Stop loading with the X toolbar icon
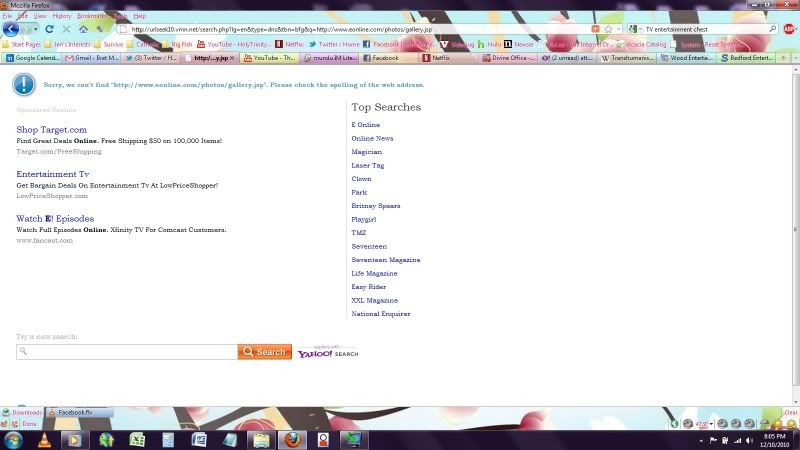This screenshot has width=800, height=450. coord(66,29)
